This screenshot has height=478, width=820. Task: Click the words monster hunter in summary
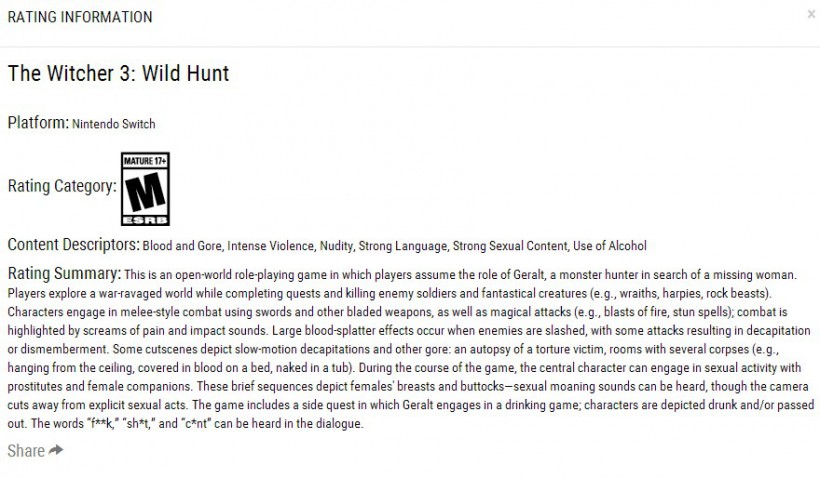click(600, 275)
